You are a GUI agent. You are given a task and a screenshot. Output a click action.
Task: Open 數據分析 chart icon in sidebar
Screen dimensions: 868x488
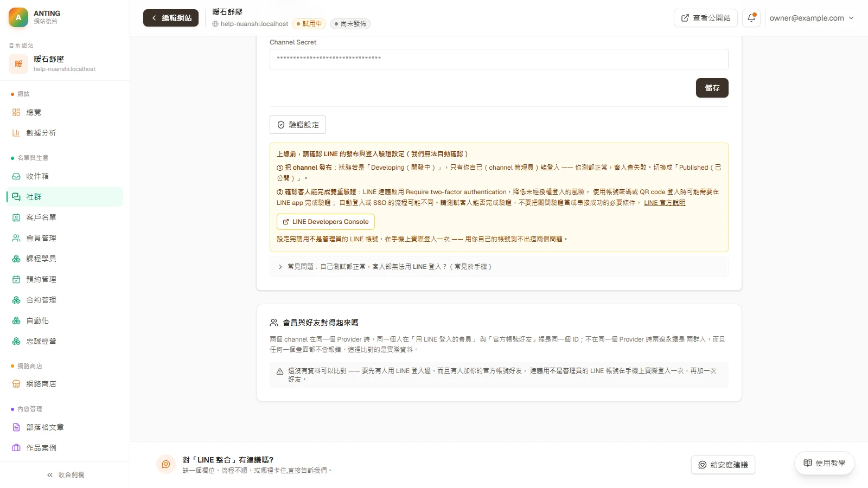coord(16,133)
